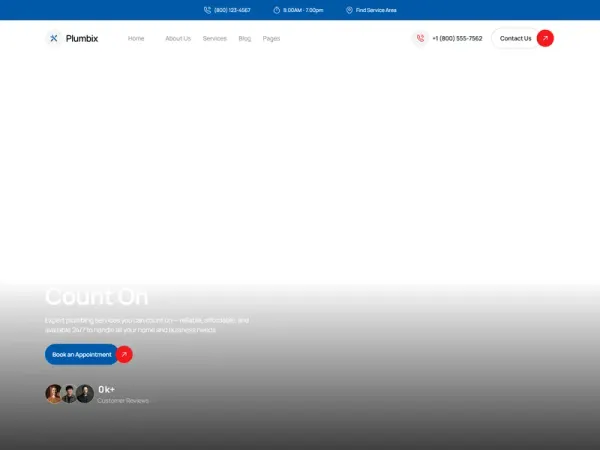Click the location pin icon
The height and width of the screenshot is (450, 600).
pyautogui.click(x=349, y=10)
